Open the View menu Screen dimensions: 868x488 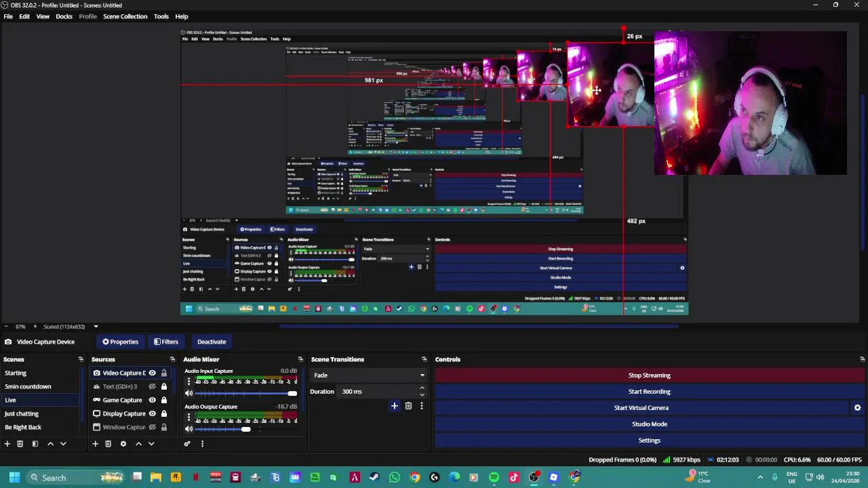(x=43, y=16)
